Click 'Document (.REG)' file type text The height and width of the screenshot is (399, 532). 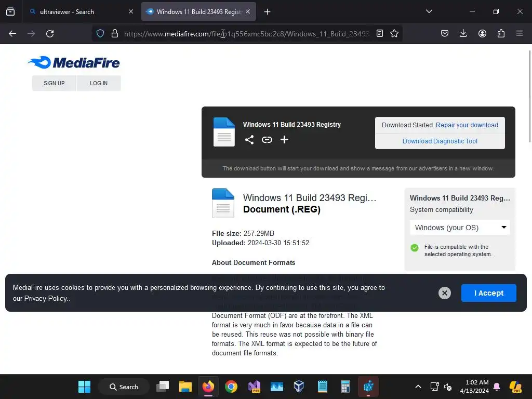(x=282, y=209)
